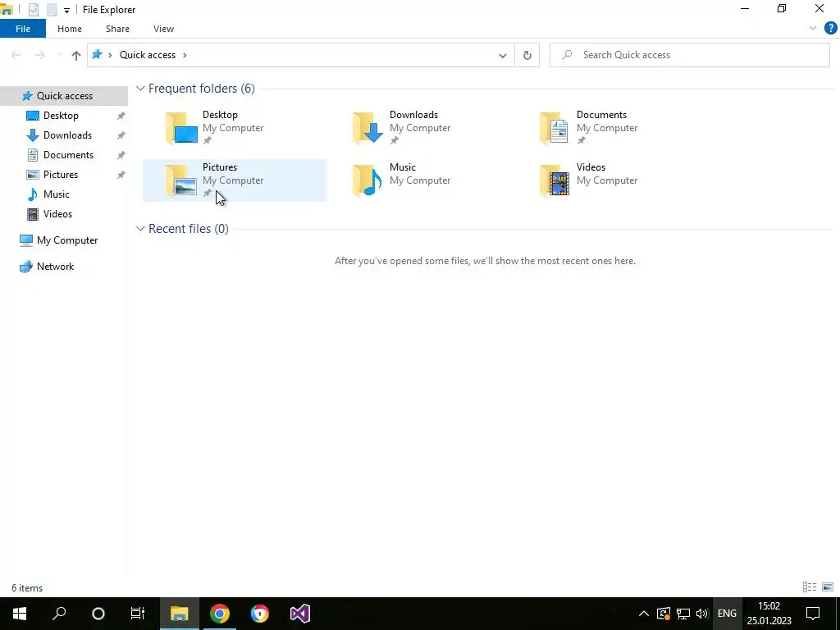This screenshot has height=630, width=840.
Task: Select My Computer in navigation pane
Action: [x=67, y=240]
